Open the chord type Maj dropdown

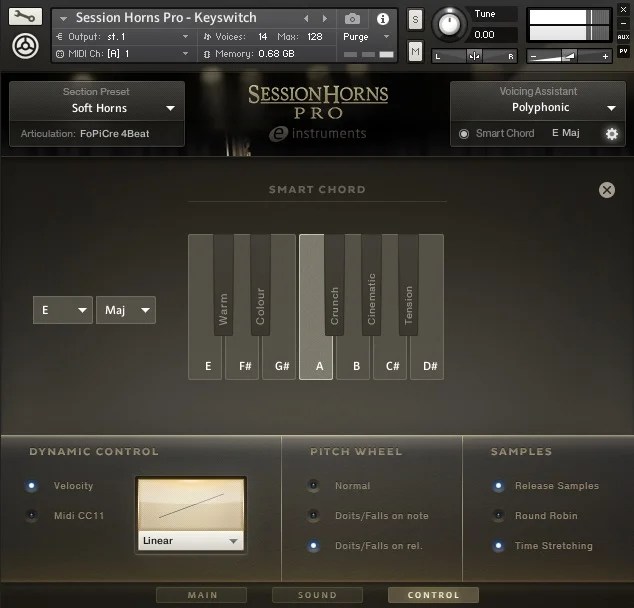coord(126,310)
